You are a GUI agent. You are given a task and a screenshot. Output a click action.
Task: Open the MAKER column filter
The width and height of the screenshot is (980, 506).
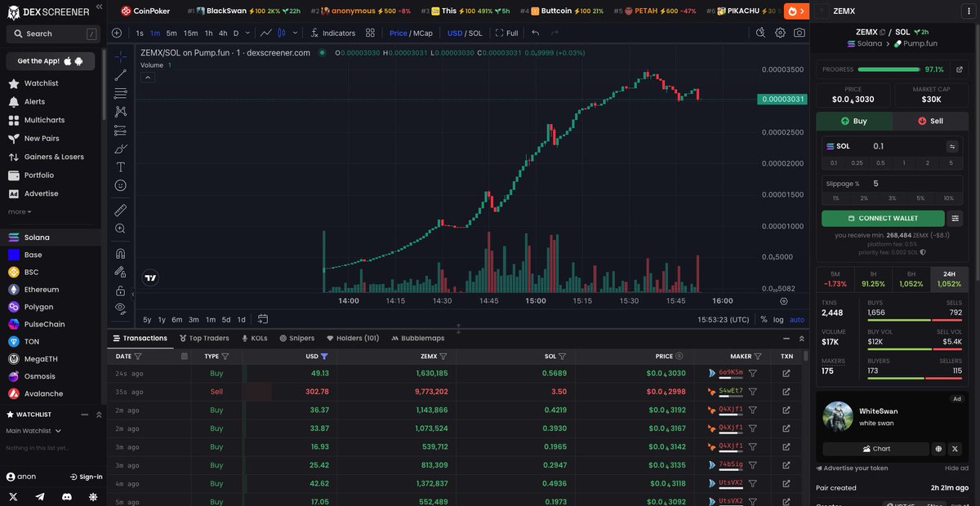[759, 356]
